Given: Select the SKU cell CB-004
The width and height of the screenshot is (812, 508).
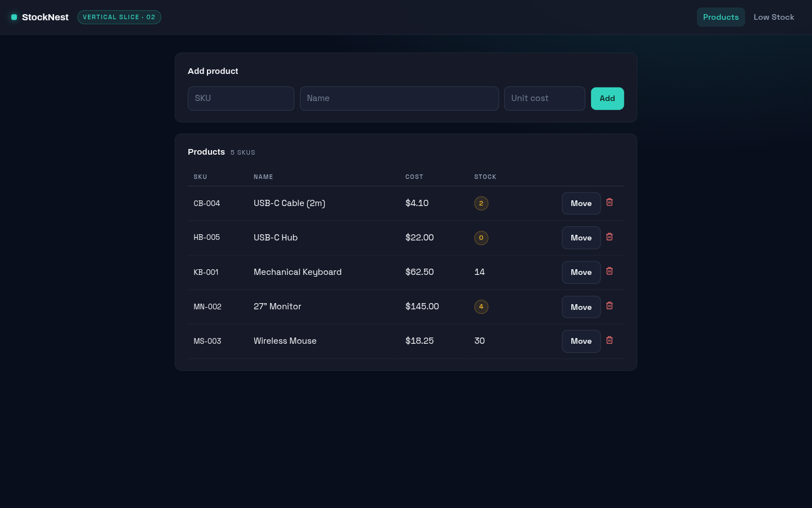Looking at the screenshot, I should point(207,203).
